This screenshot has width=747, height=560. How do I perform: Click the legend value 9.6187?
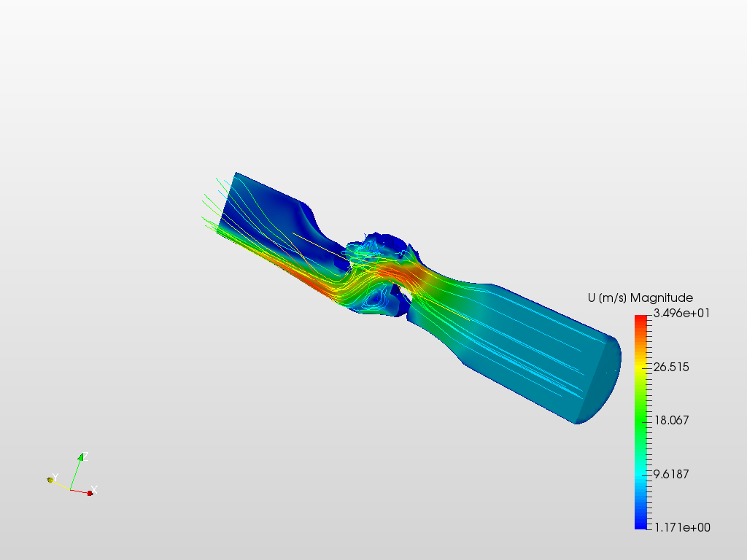(x=671, y=474)
